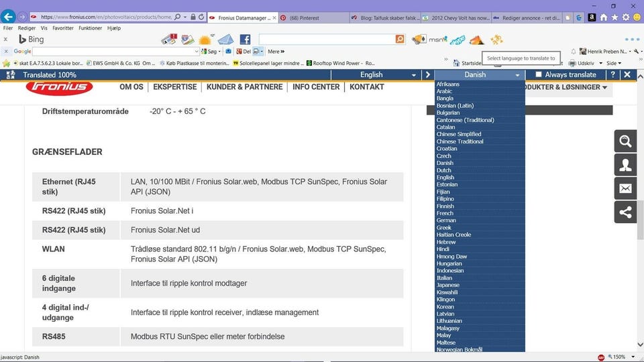Click the Bing toolbar search field
Image resolution: width=644 pixels, height=362 pixels.
tap(327, 39)
